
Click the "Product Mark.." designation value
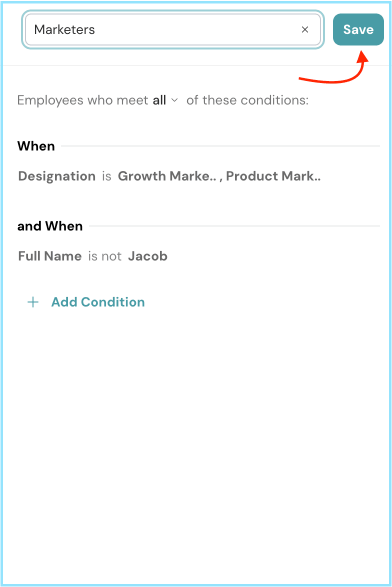pyautogui.click(x=273, y=176)
